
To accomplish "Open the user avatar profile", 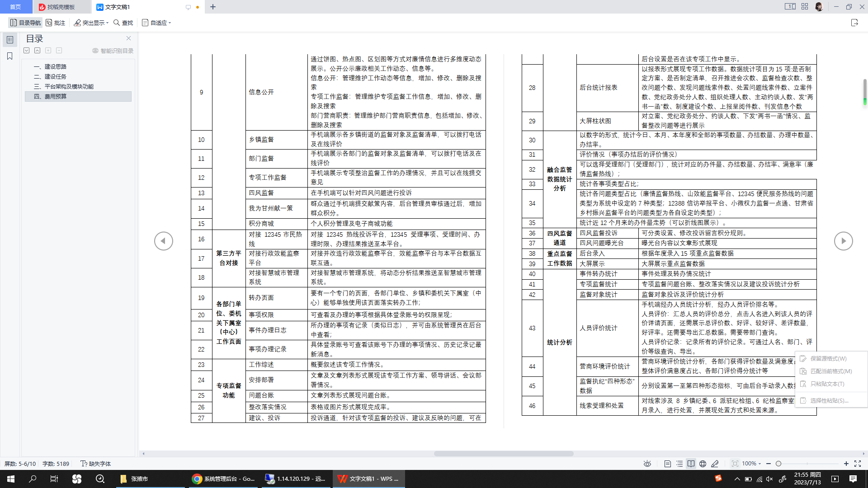I will [x=819, y=6].
